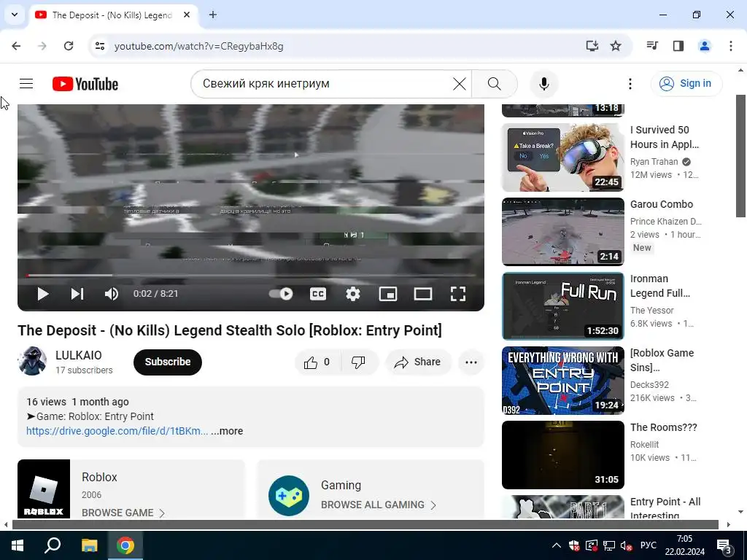
Task: Open Chrome three-dot menu
Action: (730, 46)
